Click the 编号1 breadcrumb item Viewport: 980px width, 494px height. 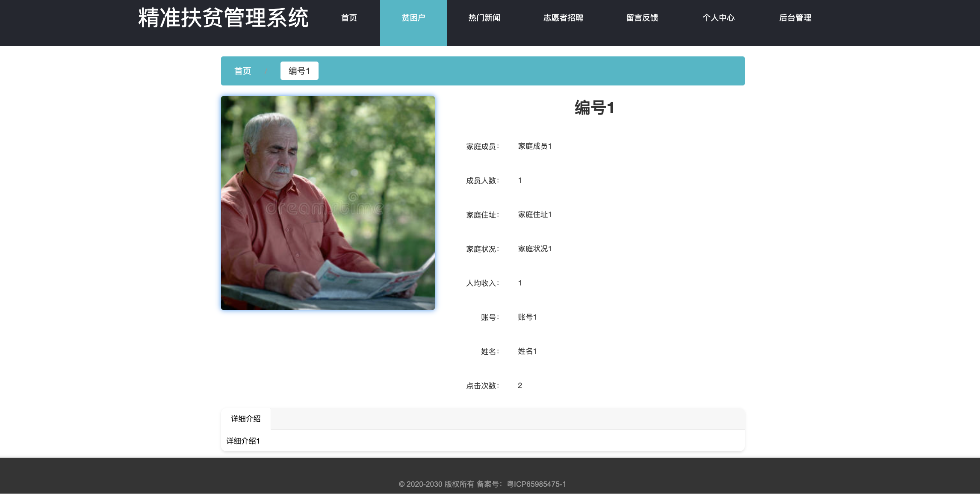pos(299,71)
